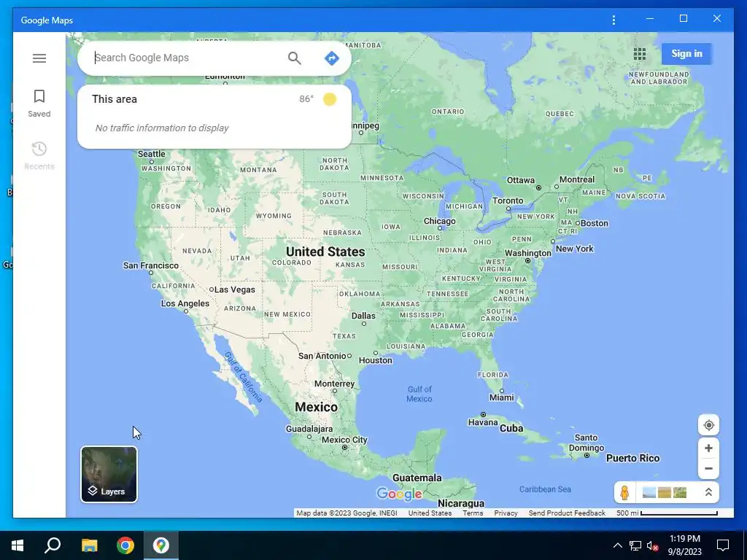This screenshot has height=560, width=747.
Task: Click the Sign in button
Action: 686,54
